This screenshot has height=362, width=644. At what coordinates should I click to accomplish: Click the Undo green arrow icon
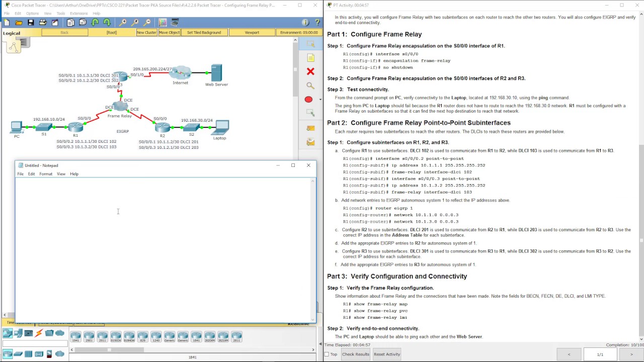point(95,23)
